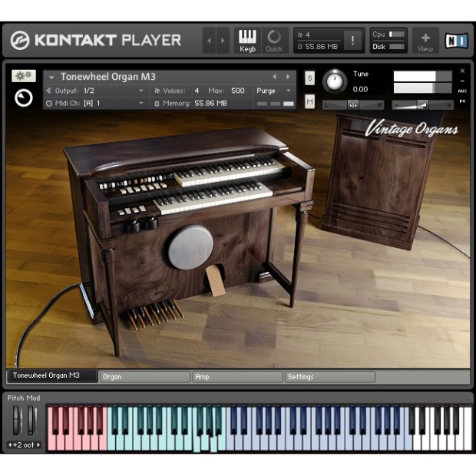Click the exclamation panic button
This screenshot has height=476, width=476.
point(352,40)
